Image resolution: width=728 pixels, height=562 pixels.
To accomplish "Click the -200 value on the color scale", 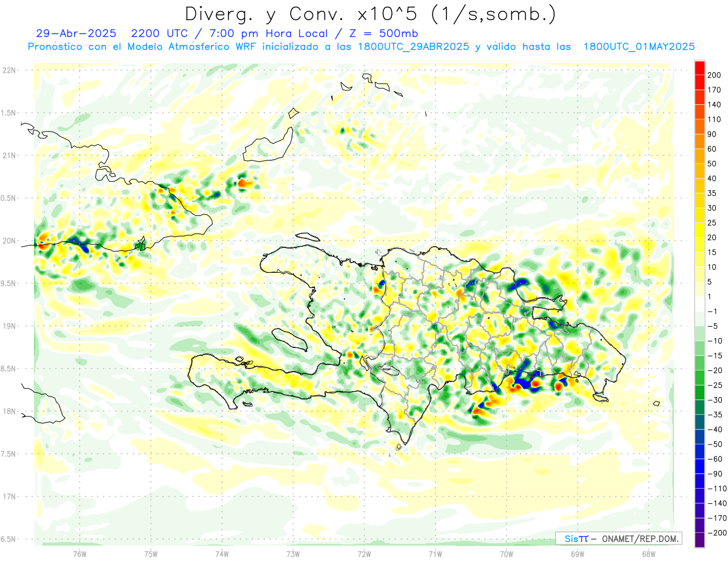I will tap(716, 532).
